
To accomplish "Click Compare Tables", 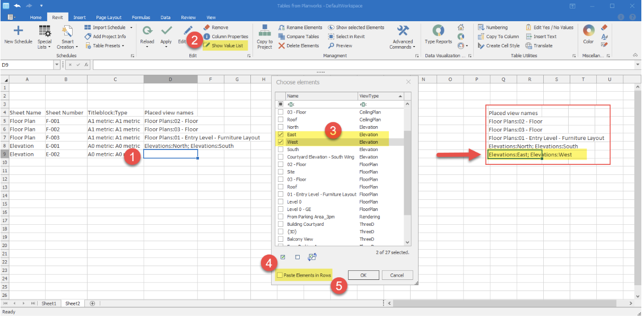I will point(299,37).
